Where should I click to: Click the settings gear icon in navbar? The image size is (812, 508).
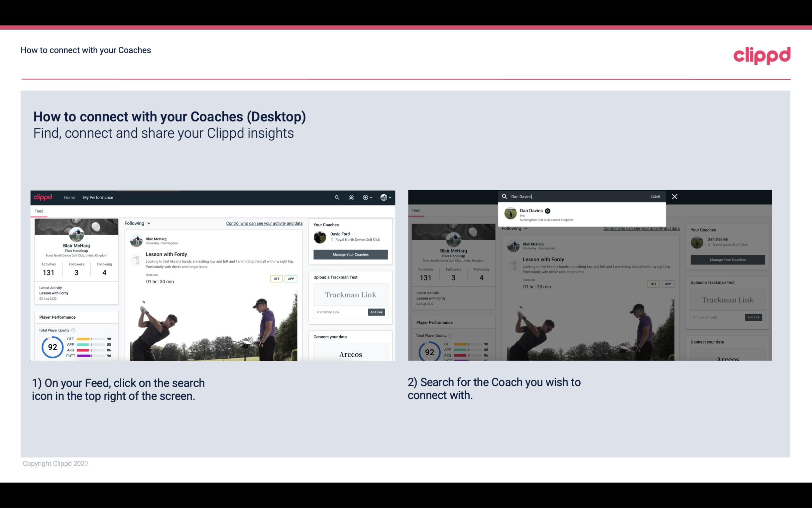point(365,197)
